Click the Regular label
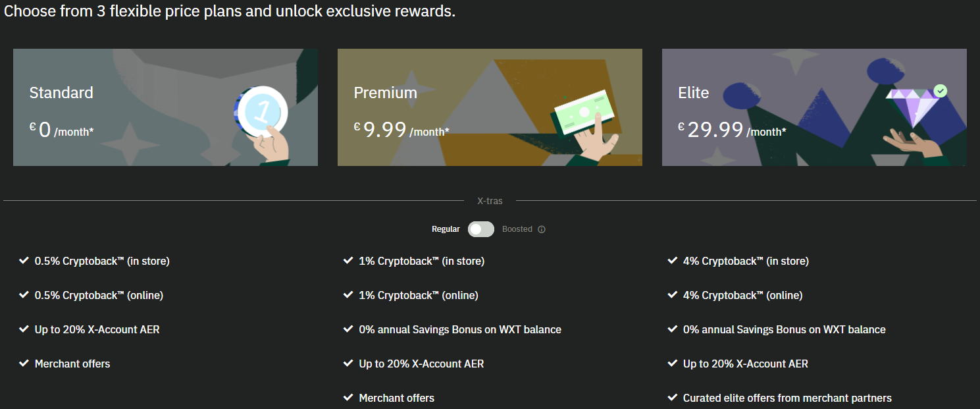The image size is (980, 409). [446, 229]
